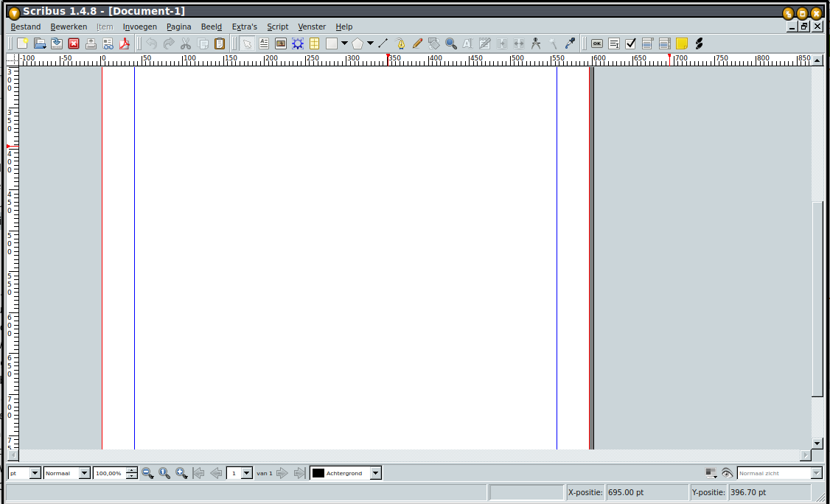Select the Line tool
The image size is (830, 504).
383,43
